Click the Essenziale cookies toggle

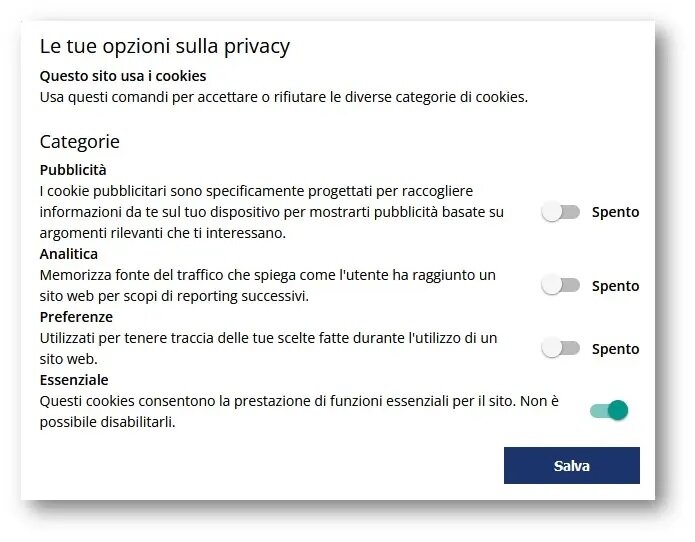point(609,410)
